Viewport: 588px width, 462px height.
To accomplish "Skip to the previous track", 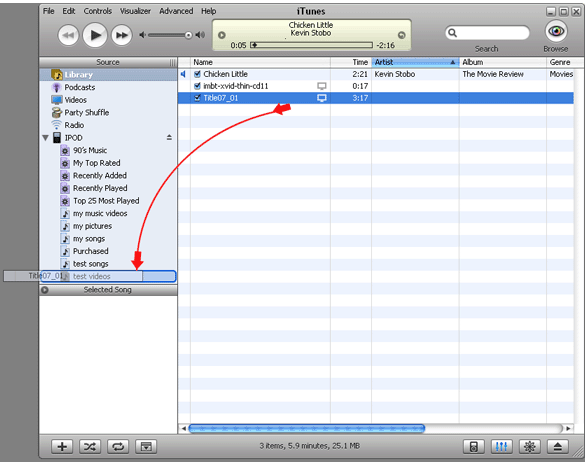I will click(x=68, y=36).
